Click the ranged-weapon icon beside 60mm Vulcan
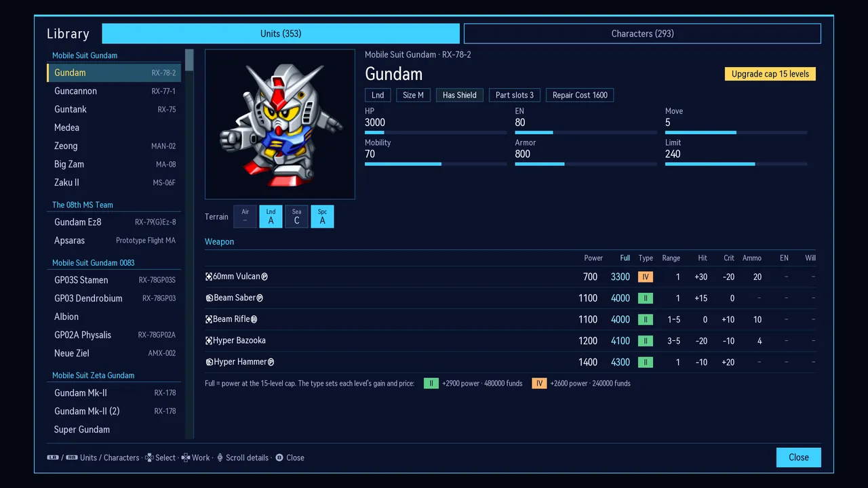 click(x=209, y=277)
